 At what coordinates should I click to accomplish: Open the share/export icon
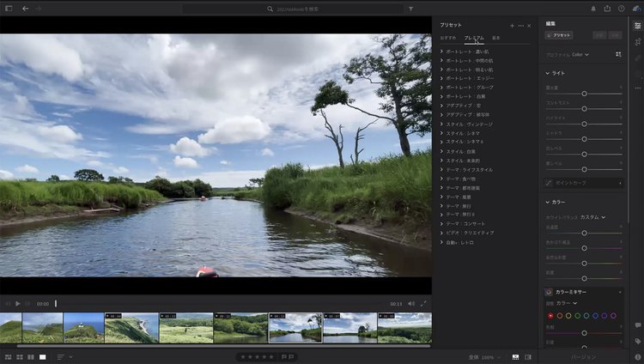[x=608, y=8]
